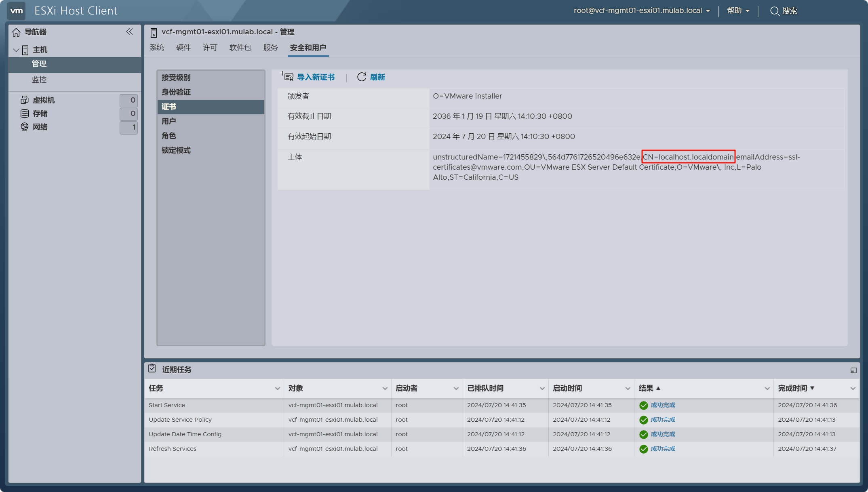Open 虚拟机 in the navigator
868x492 pixels.
44,100
